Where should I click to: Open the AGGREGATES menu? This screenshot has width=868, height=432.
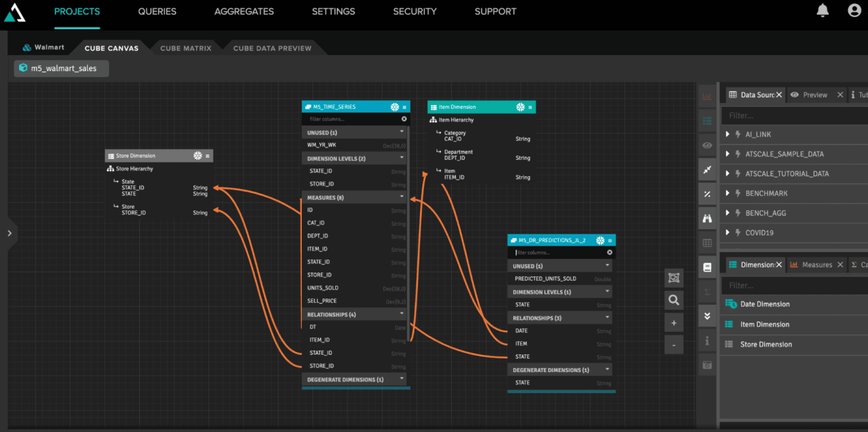(244, 11)
